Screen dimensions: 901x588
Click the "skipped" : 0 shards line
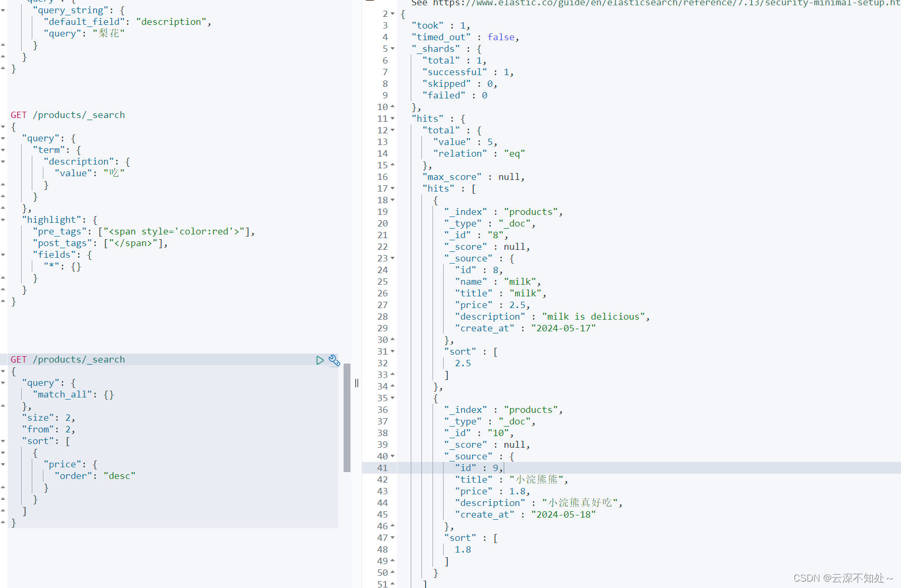460,84
